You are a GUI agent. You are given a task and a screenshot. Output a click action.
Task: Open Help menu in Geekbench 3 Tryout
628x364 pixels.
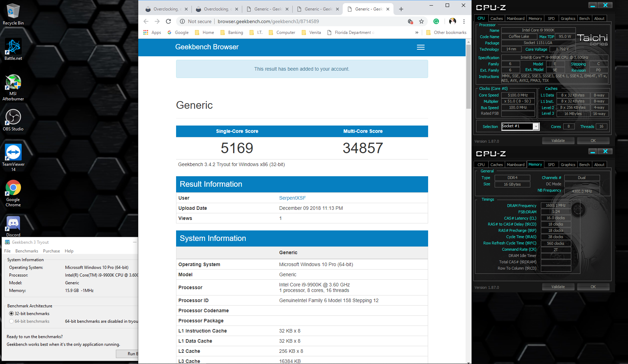(x=69, y=251)
